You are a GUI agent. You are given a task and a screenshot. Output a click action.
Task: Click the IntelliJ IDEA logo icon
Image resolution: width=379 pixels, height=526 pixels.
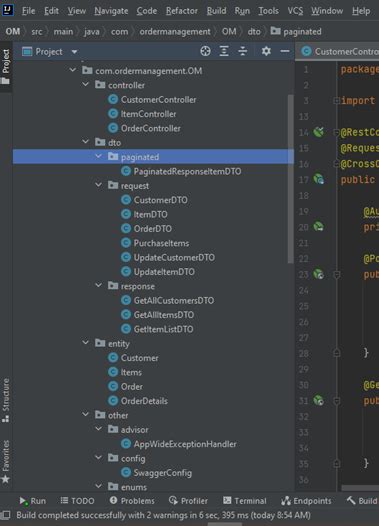pyautogui.click(x=8, y=10)
